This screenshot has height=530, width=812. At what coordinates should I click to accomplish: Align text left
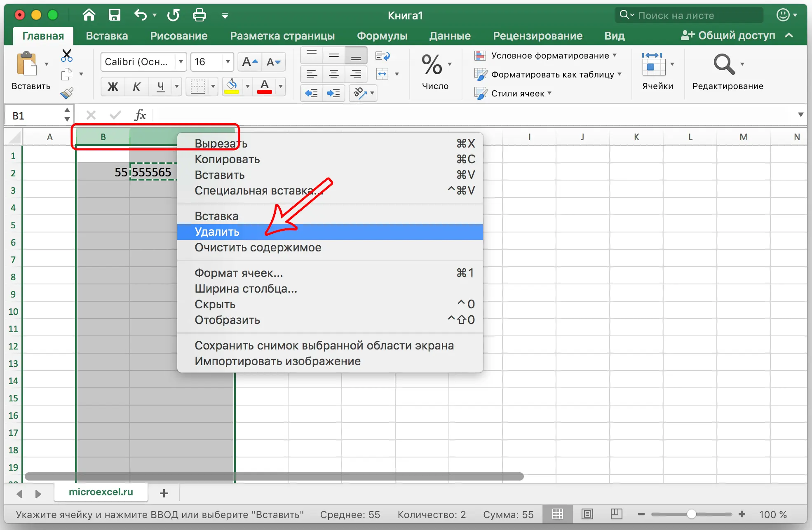coord(312,74)
